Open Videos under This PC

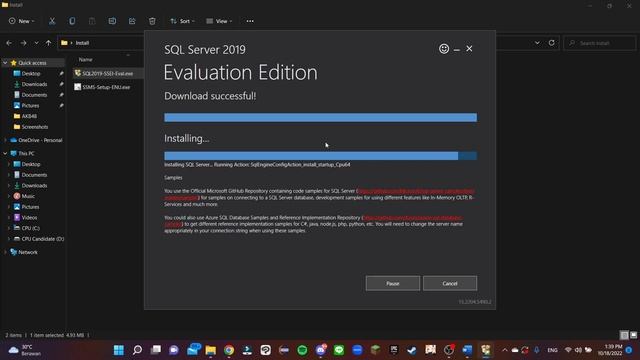tap(29, 218)
